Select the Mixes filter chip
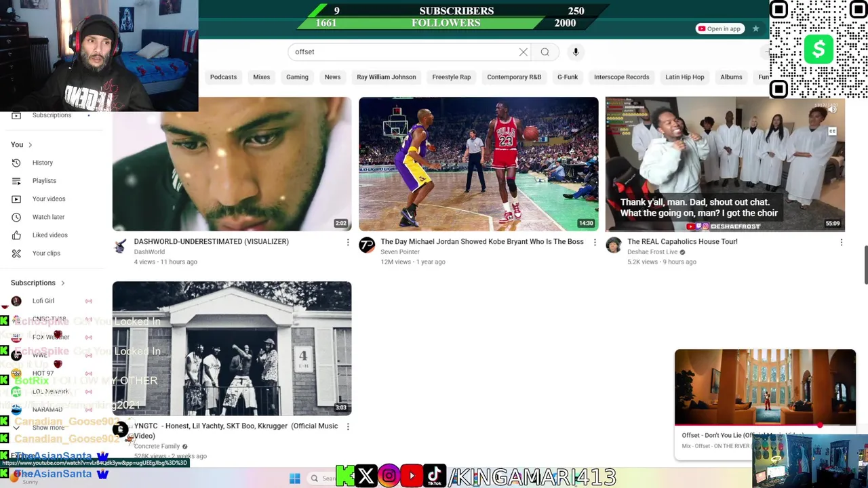Image resolution: width=868 pixels, height=488 pixels. (262, 77)
